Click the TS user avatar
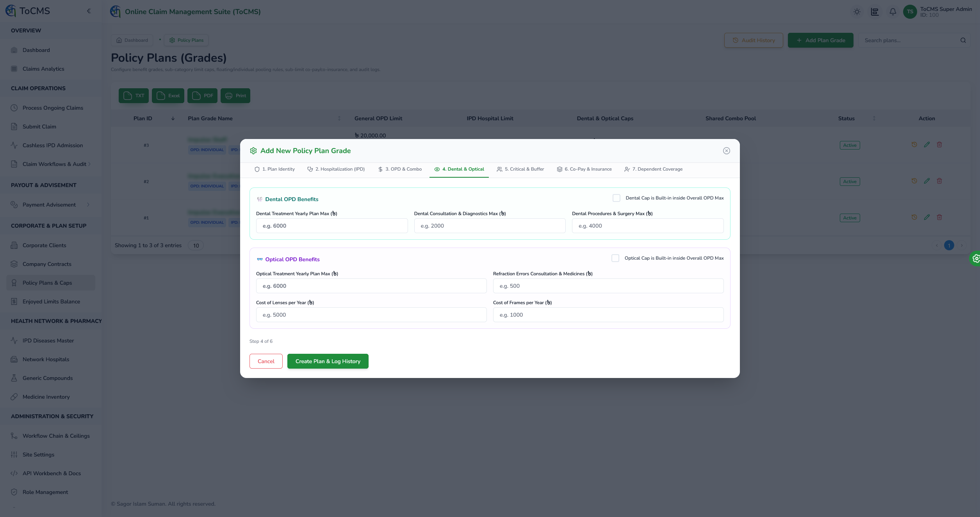Screen dimensions: 980x517 tap(910, 12)
